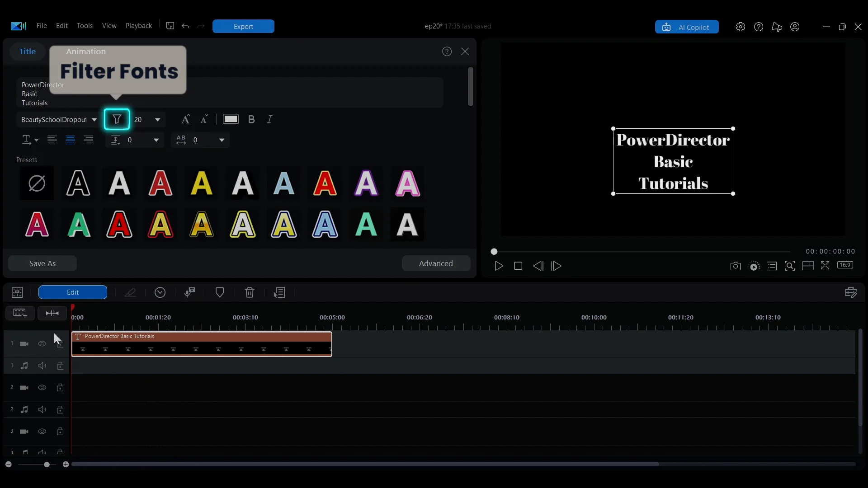Expand the character spacing dropdown
The height and width of the screenshot is (488, 868).
tap(222, 140)
